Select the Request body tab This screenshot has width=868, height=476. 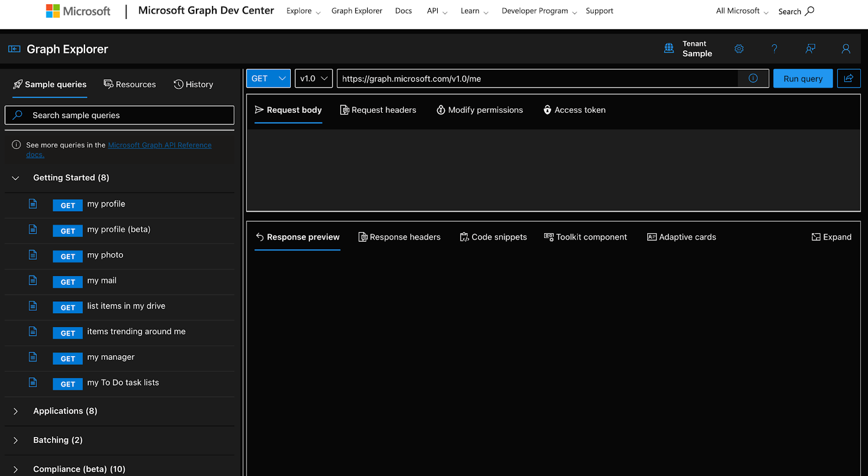click(288, 110)
